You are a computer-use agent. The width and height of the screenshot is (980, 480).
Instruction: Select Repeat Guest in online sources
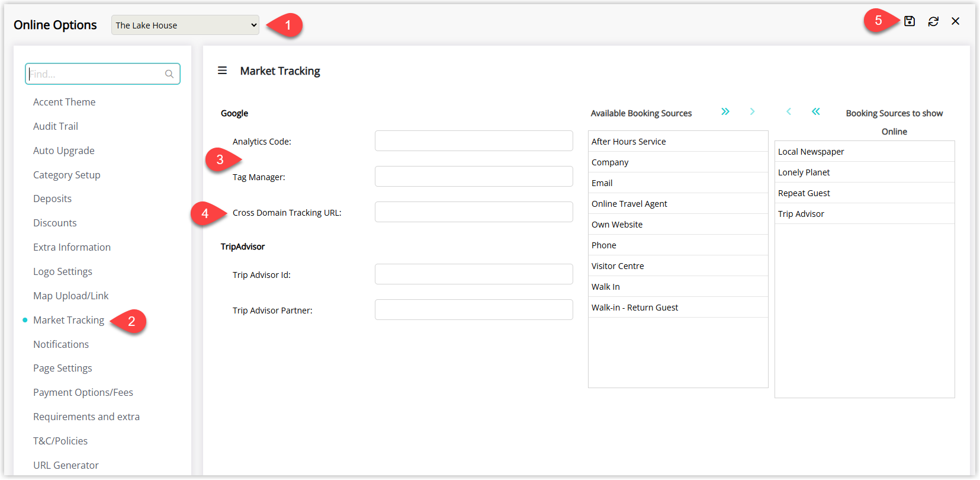click(865, 193)
